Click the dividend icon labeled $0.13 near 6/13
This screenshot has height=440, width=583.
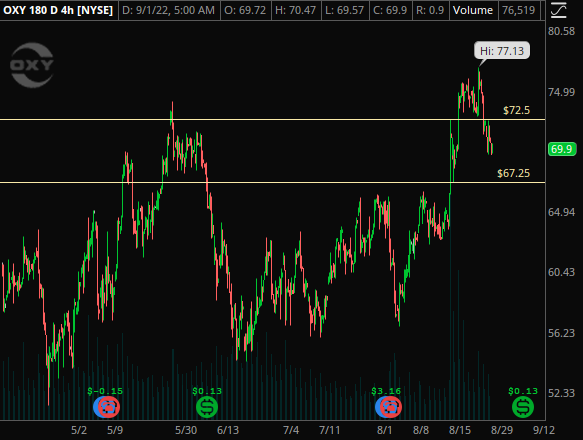[x=207, y=407]
